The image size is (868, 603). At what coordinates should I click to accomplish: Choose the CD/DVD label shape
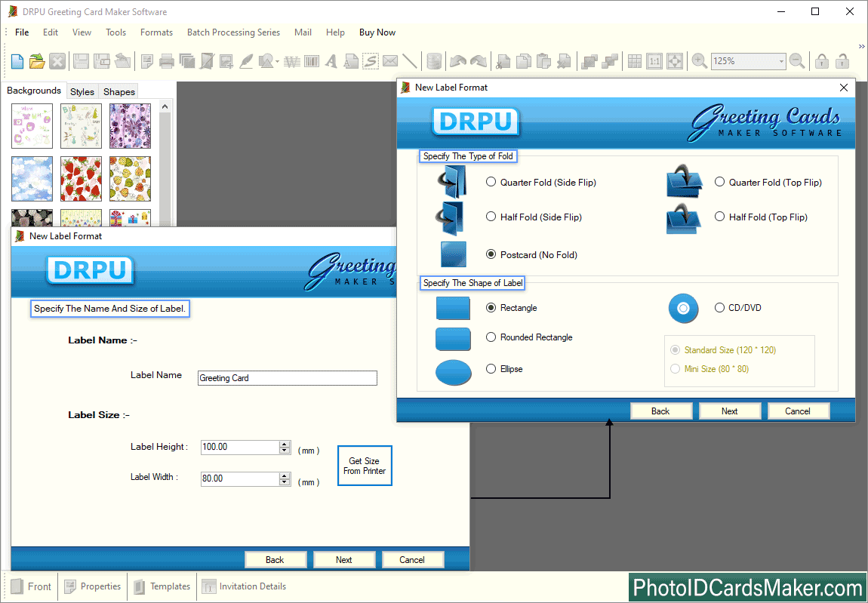click(719, 307)
